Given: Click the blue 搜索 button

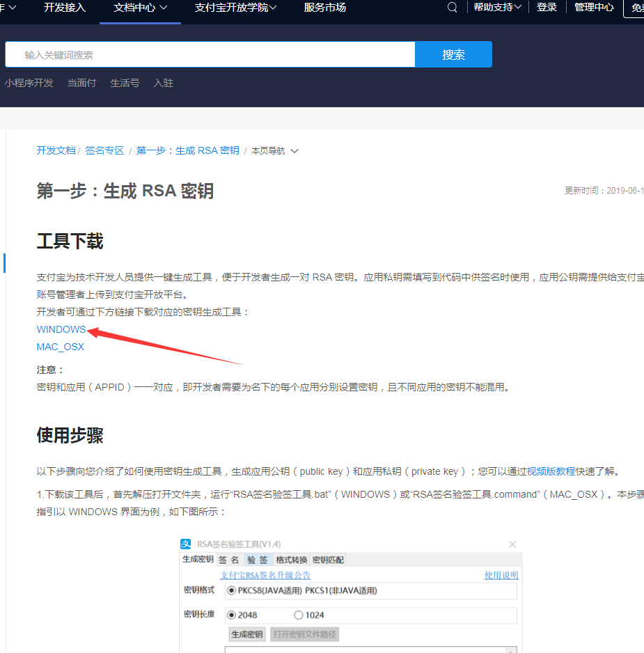Looking at the screenshot, I should tap(453, 55).
